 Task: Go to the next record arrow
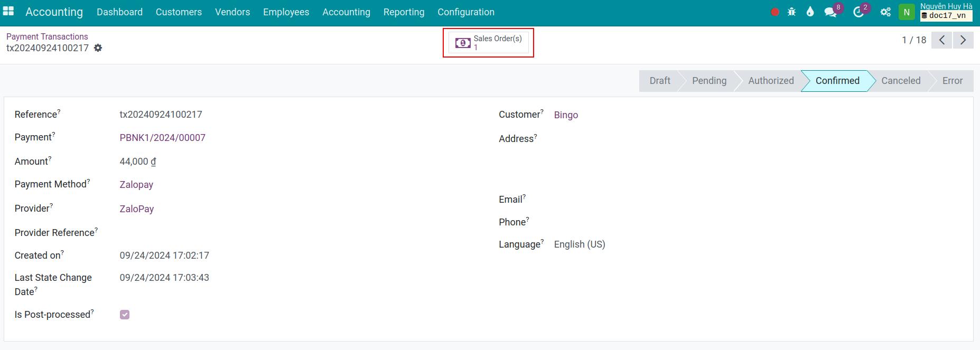963,40
